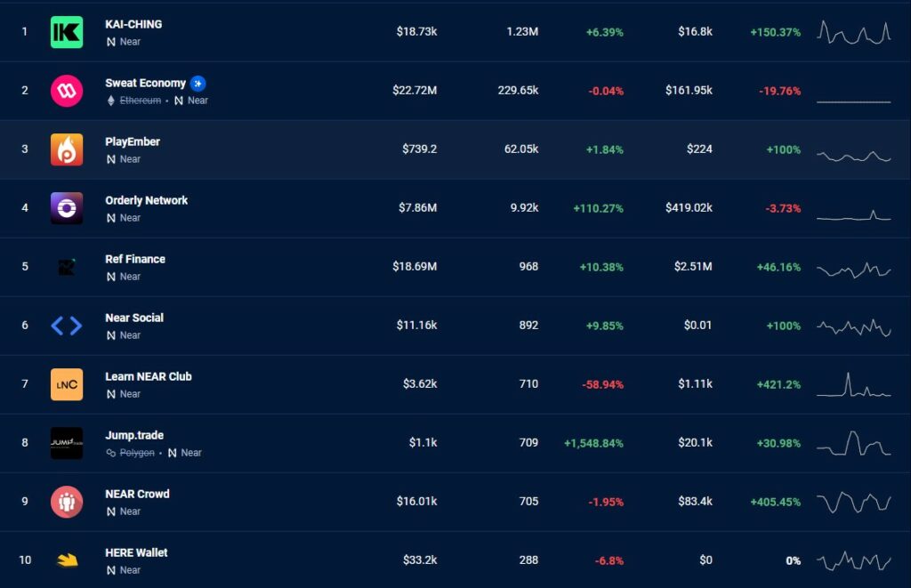The height and width of the screenshot is (588, 911).
Task: Click the HERE Wallet sparkline chart
Action: pos(853,561)
